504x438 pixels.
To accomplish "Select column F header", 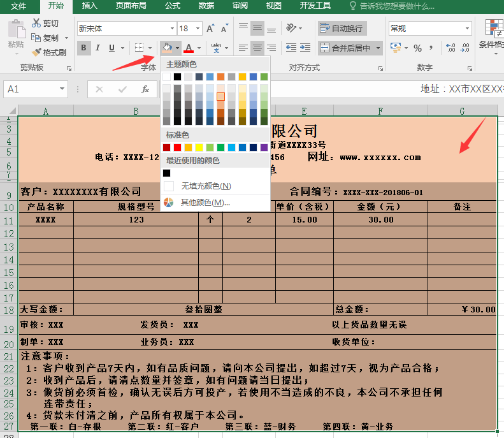I will tap(380, 112).
